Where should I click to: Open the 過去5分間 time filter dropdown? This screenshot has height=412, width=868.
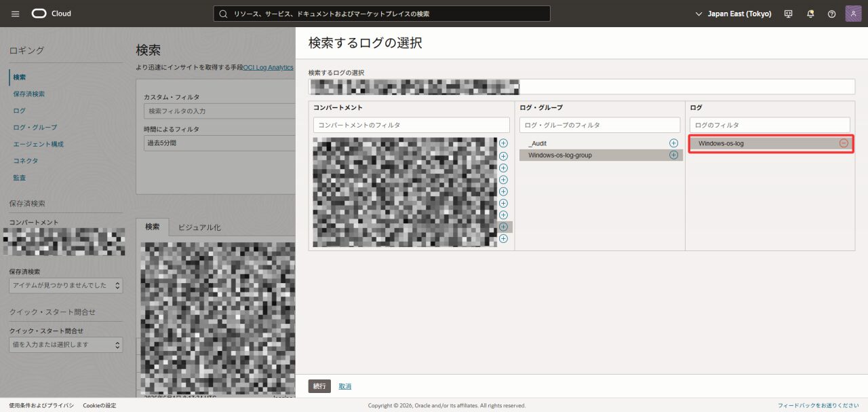219,143
